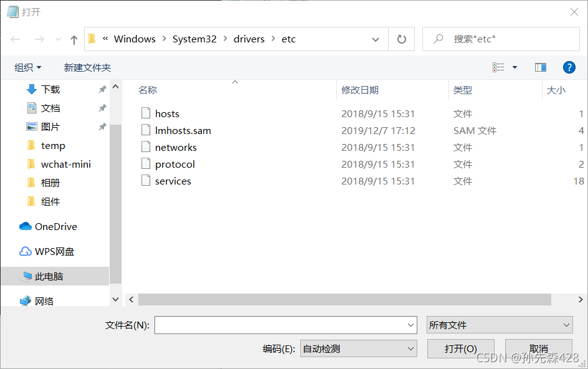The width and height of the screenshot is (588, 369).
Task: Open wchat-mini folder in sidebar
Action: point(65,165)
